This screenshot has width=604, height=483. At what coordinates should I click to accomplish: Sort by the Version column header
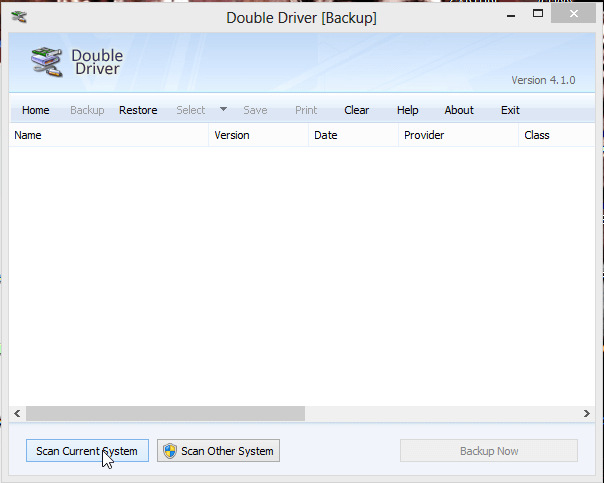[x=258, y=135]
